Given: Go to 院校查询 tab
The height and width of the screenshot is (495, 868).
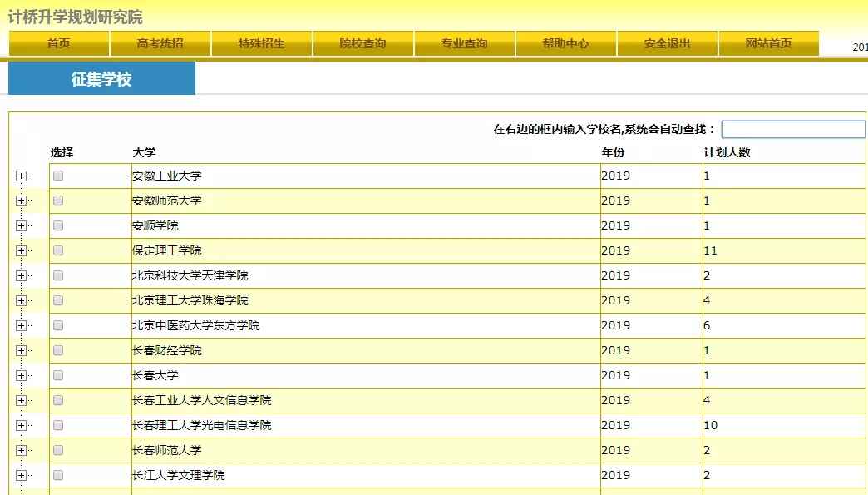Looking at the screenshot, I should pyautogui.click(x=362, y=44).
